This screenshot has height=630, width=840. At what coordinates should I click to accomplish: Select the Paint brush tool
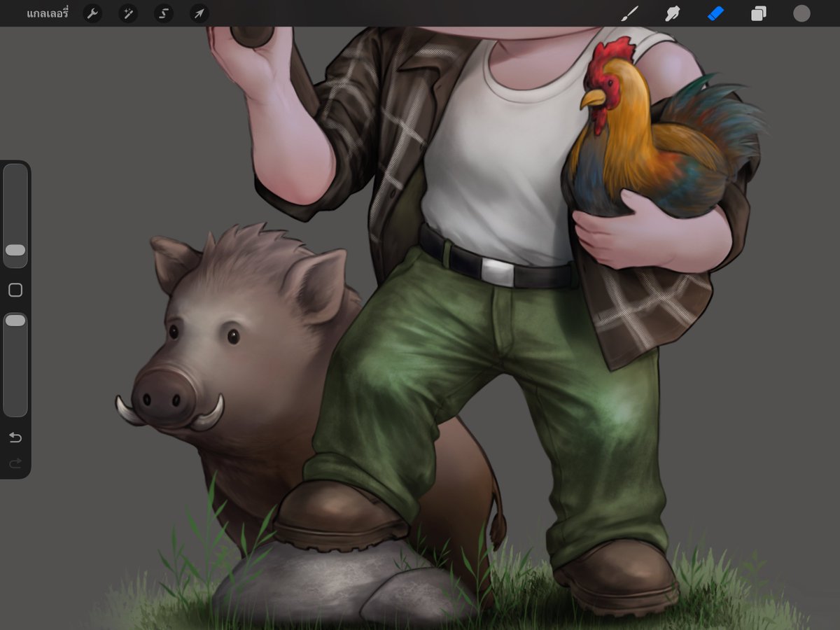tap(631, 13)
